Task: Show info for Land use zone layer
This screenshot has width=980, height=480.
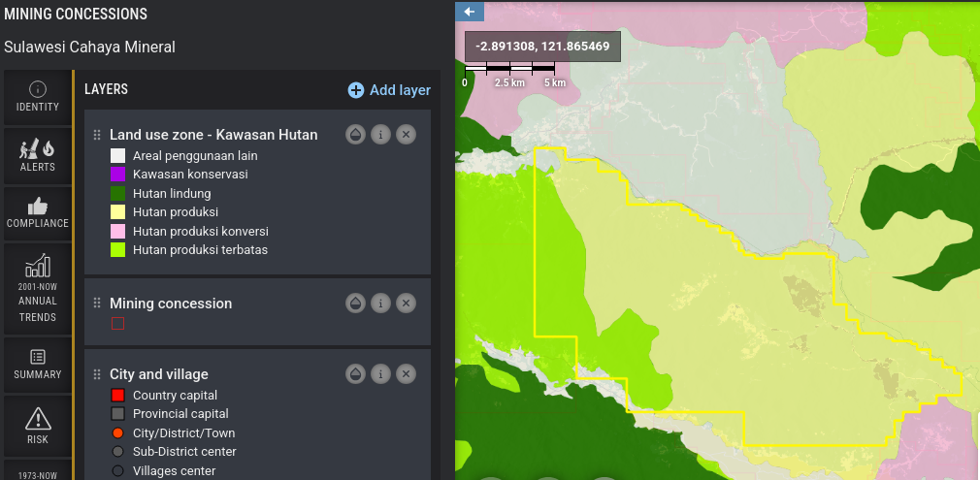Action: pos(380,135)
